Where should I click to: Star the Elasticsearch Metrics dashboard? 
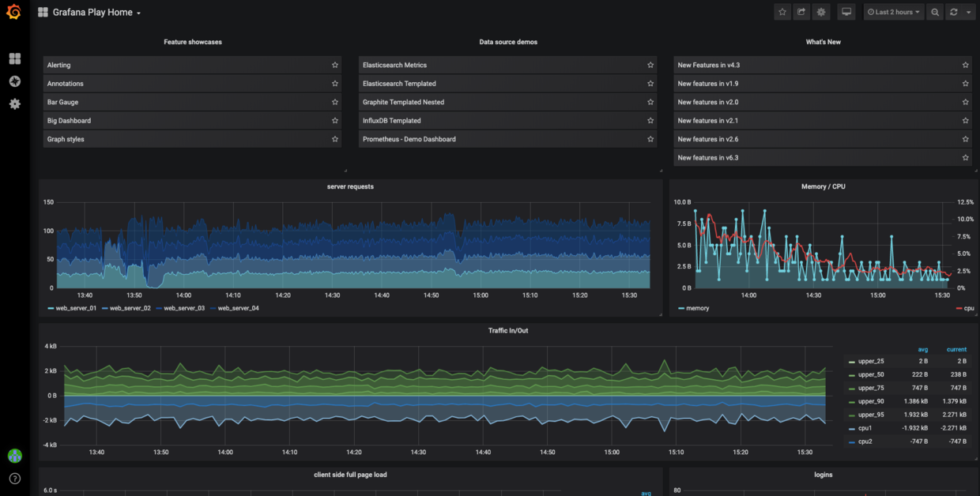(x=650, y=65)
